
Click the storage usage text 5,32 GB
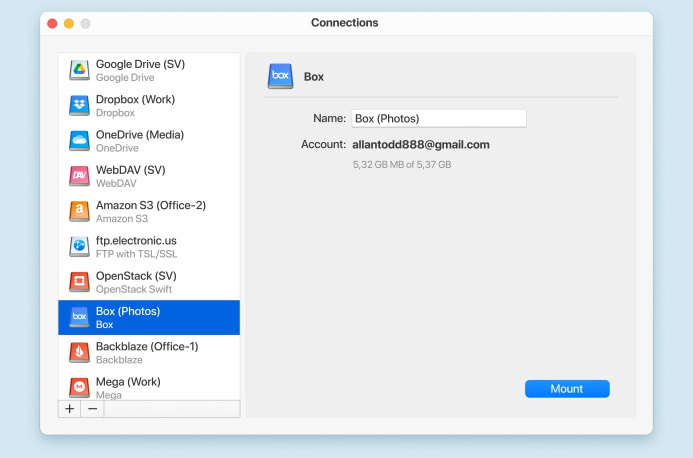(402, 164)
